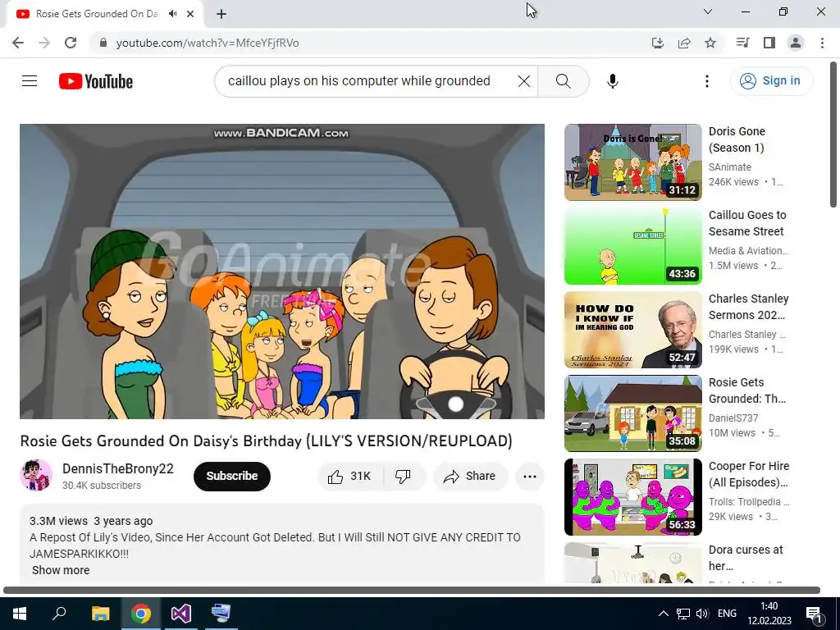
Task: Share this page from address bar icon
Action: [x=684, y=43]
